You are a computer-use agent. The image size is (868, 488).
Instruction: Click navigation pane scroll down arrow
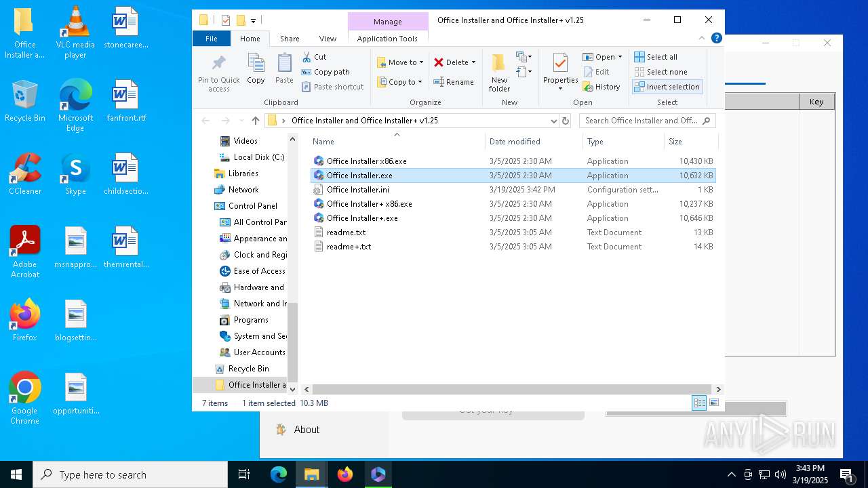pos(293,389)
